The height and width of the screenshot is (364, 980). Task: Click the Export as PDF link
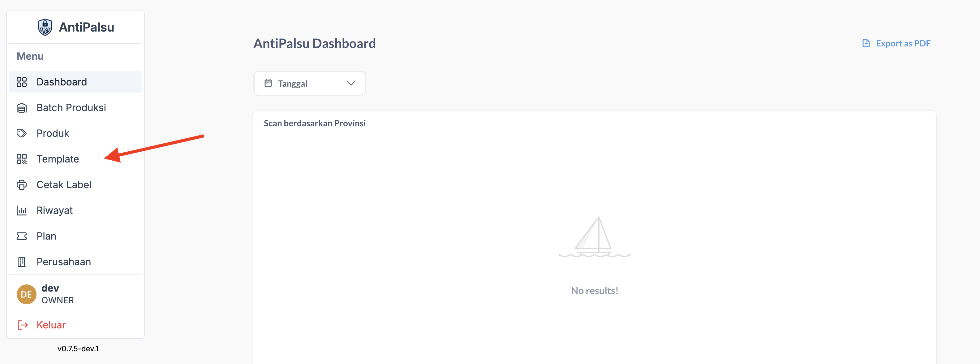[903, 43]
